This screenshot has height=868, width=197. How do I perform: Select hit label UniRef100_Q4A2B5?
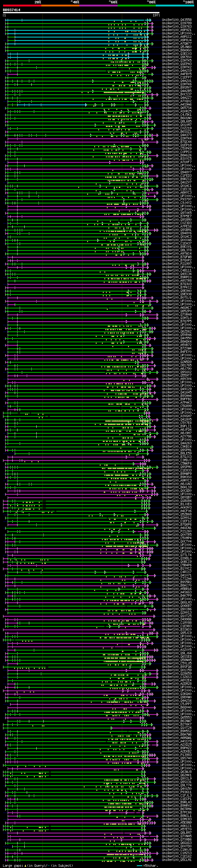click(177, 91)
